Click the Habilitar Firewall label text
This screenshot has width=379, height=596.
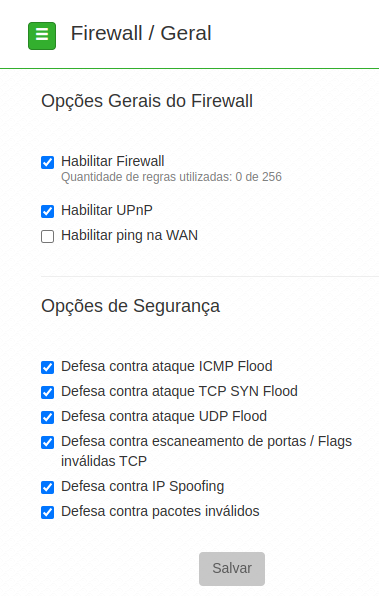click(x=113, y=161)
